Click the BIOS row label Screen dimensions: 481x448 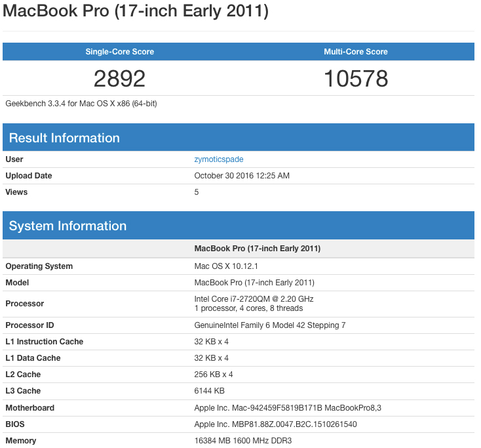point(15,424)
